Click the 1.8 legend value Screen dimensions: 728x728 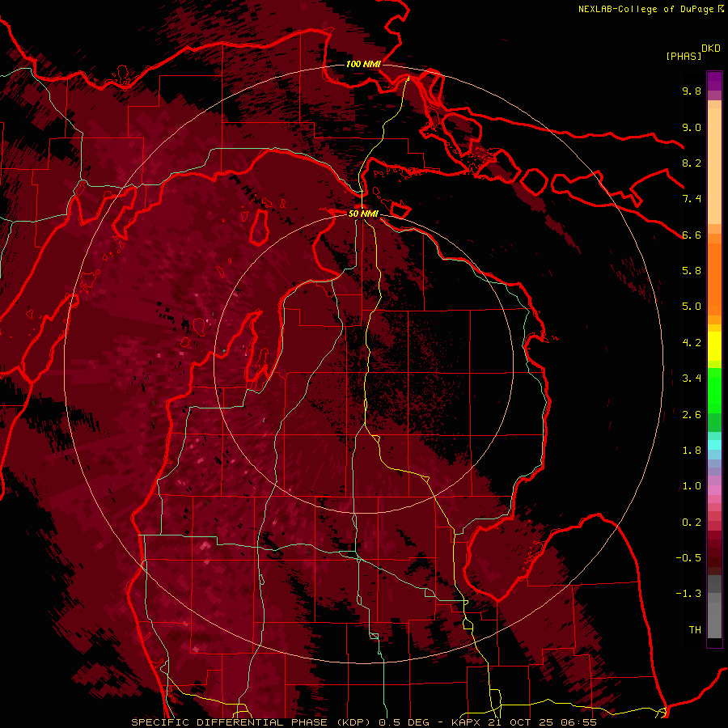[692, 451]
